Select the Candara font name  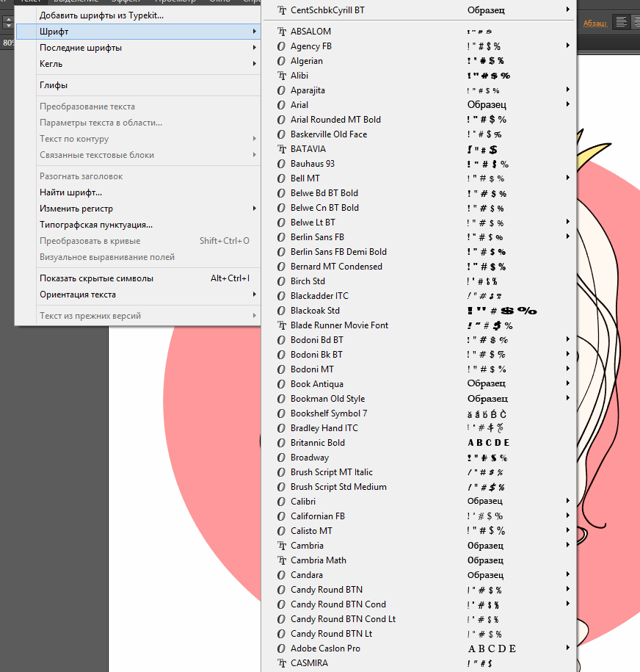pyautogui.click(x=307, y=575)
